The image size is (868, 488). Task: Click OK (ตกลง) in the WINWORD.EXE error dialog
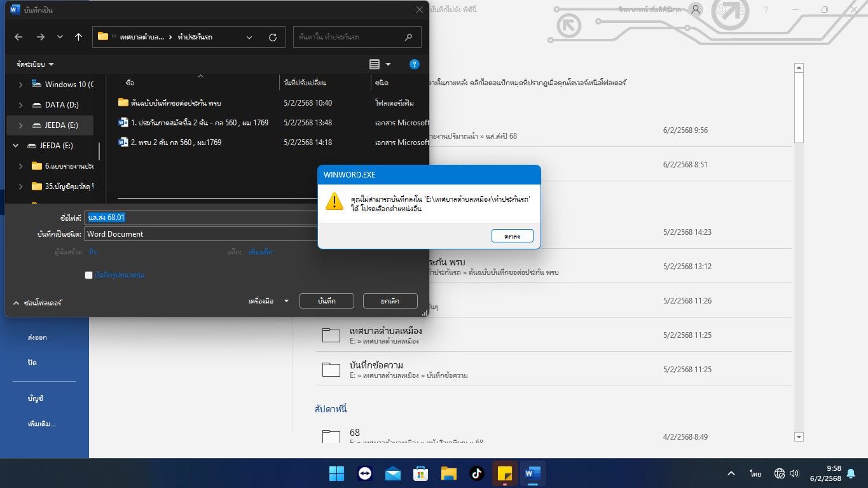point(512,236)
